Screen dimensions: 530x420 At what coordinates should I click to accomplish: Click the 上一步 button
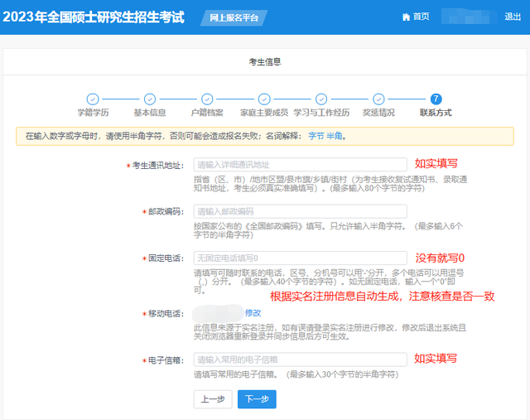coord(213,399)
